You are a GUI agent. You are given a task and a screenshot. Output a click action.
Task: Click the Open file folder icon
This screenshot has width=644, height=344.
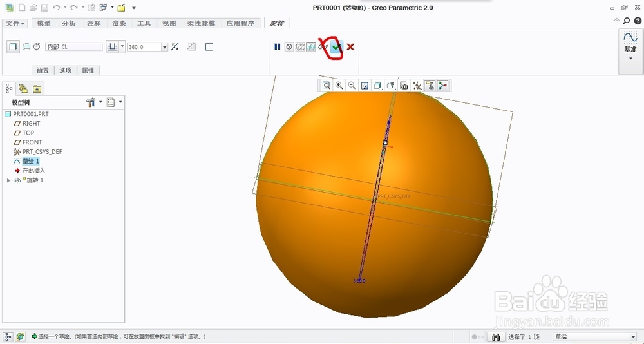tap(34, 7)
